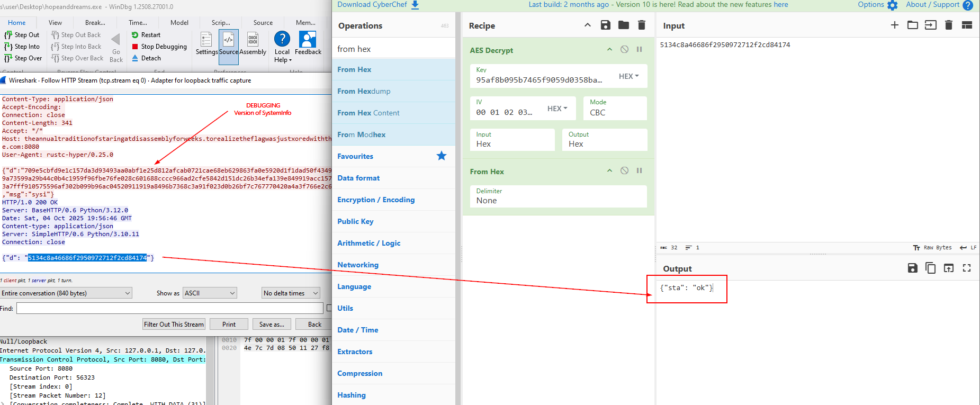The height and width of the screenshot is (405, 980).
Task: Click the Download CyberChef link
Action: point(377,5)
